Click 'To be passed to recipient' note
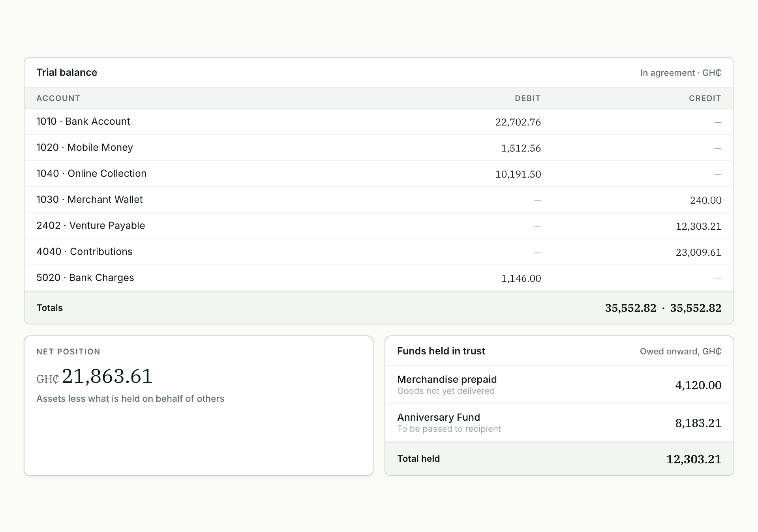 pyautogui.click(x=449, y=429)
